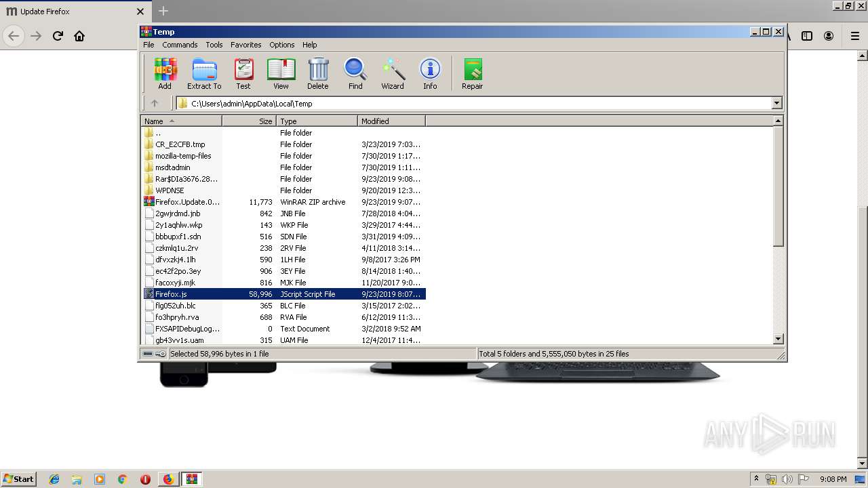
Task: Select the bbbupxf1.sdn file
Action: pyautogui.click(x=283, y=237)
